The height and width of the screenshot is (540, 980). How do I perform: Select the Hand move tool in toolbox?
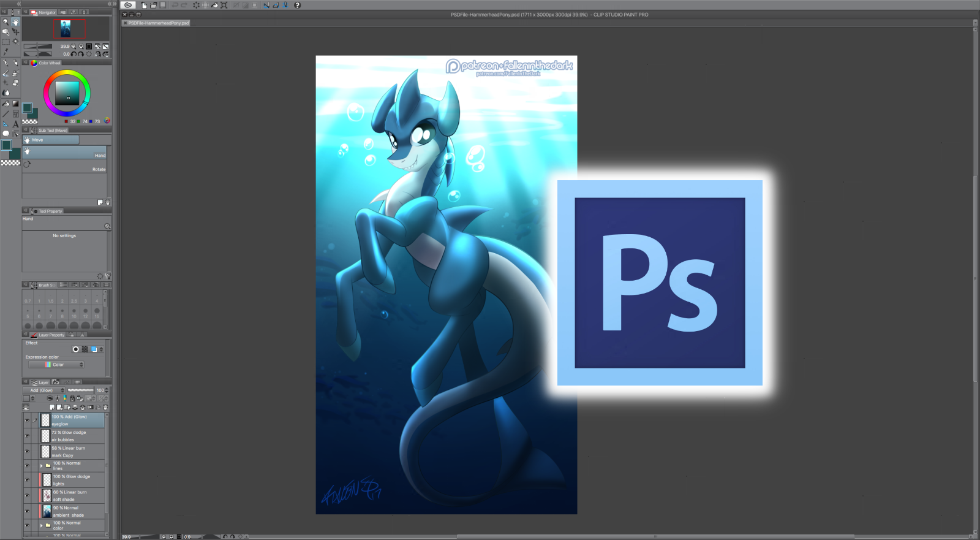point(15,22)
